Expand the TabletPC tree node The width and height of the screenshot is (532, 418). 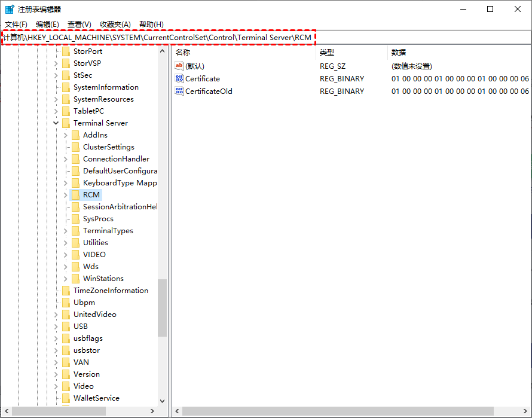[x=56, y=111]
